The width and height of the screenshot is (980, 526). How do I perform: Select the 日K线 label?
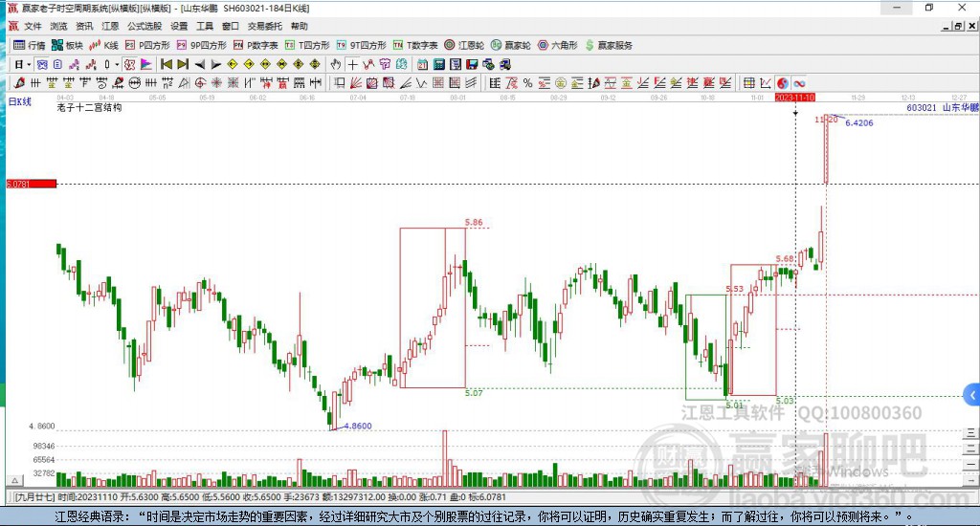(20, 101)
